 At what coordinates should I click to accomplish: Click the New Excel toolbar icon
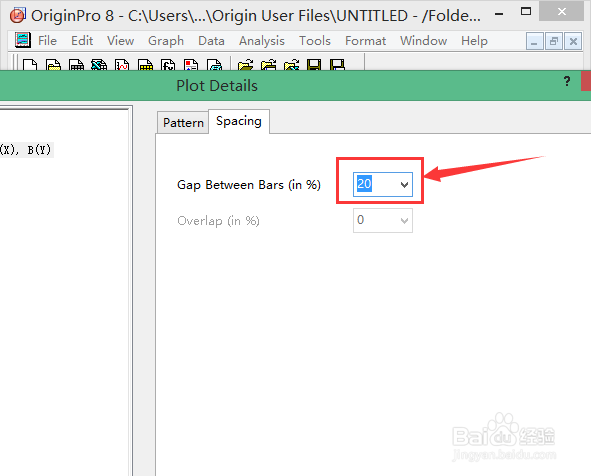[99, 65]
